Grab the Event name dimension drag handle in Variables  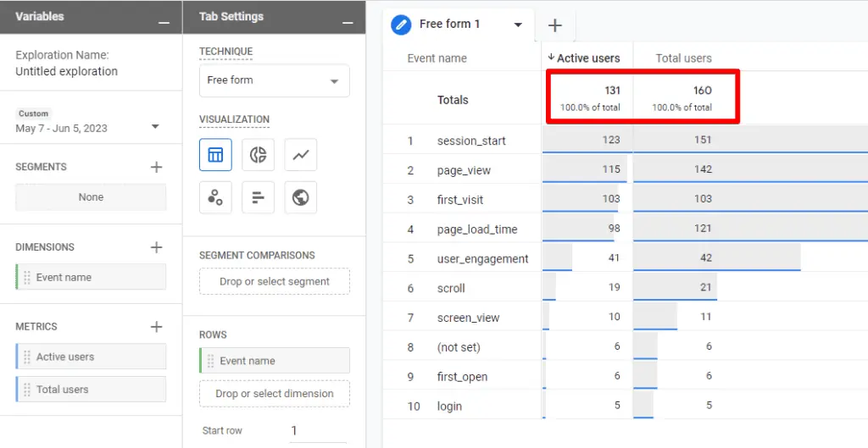point(26,277)
